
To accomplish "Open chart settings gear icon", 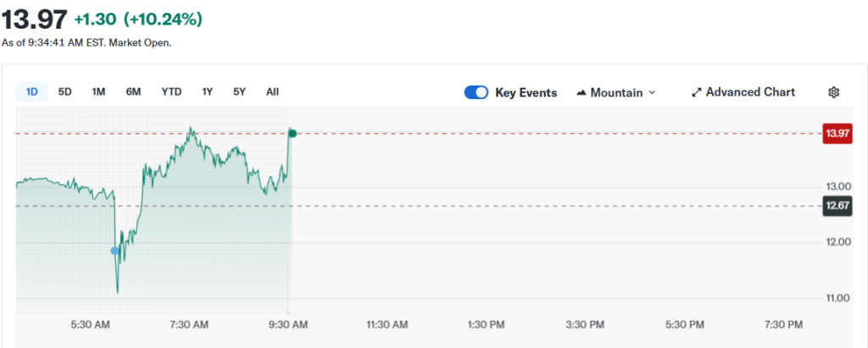I will [x=833, y=92].
